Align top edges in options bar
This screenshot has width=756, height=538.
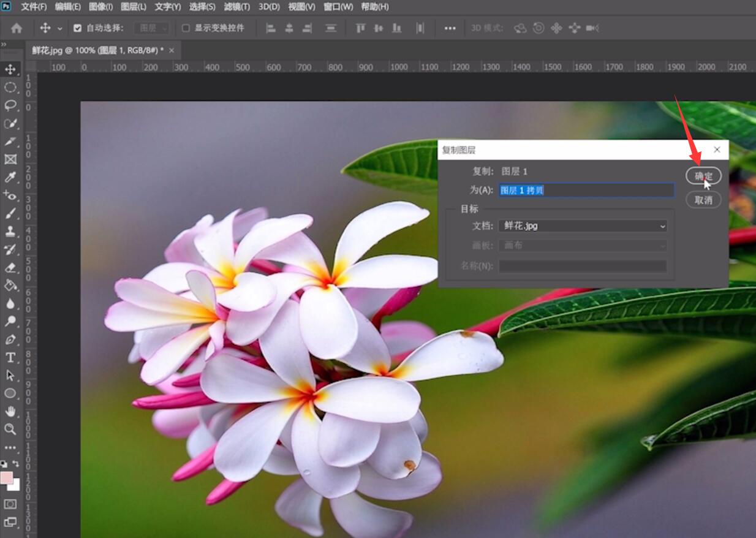[x=361, y=28]
